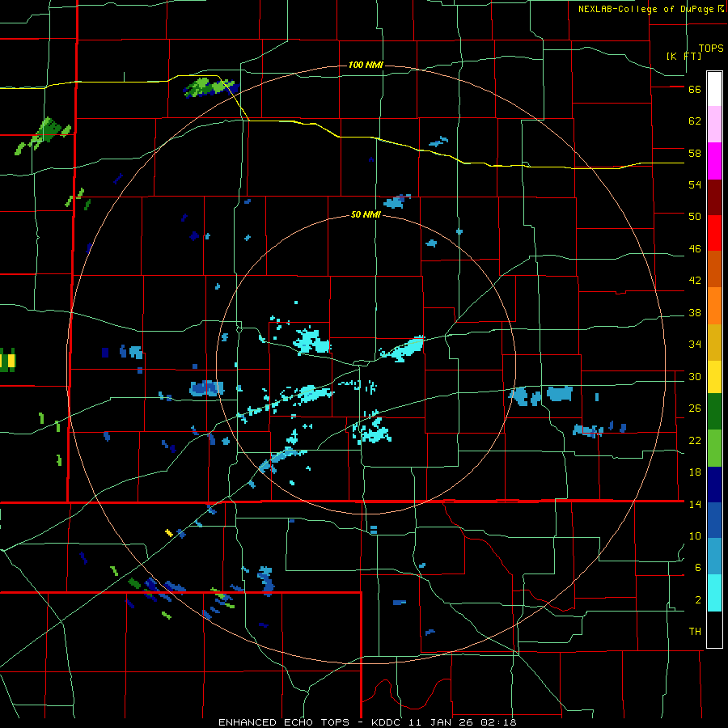The height and width of the screenshot is (728, 728).
Task: Pick the bright red legend band
Action: (x=714, y=233)
